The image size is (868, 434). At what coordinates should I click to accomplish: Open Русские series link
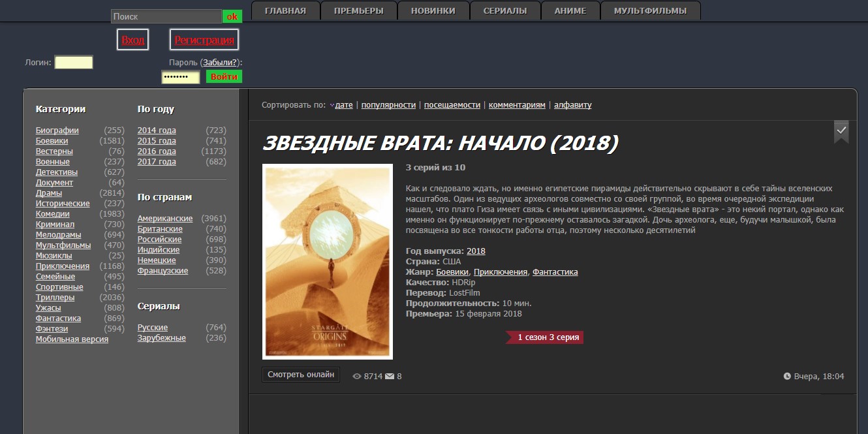pos(153,328)
